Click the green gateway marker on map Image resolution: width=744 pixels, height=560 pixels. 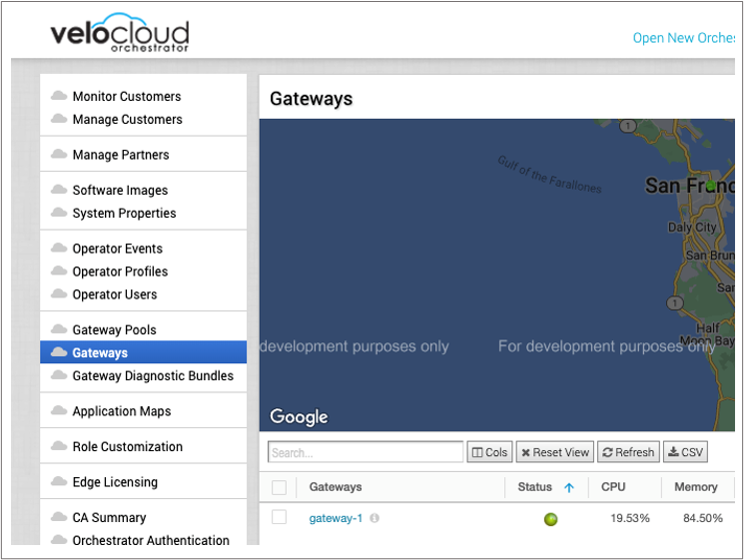coord(710,185)
